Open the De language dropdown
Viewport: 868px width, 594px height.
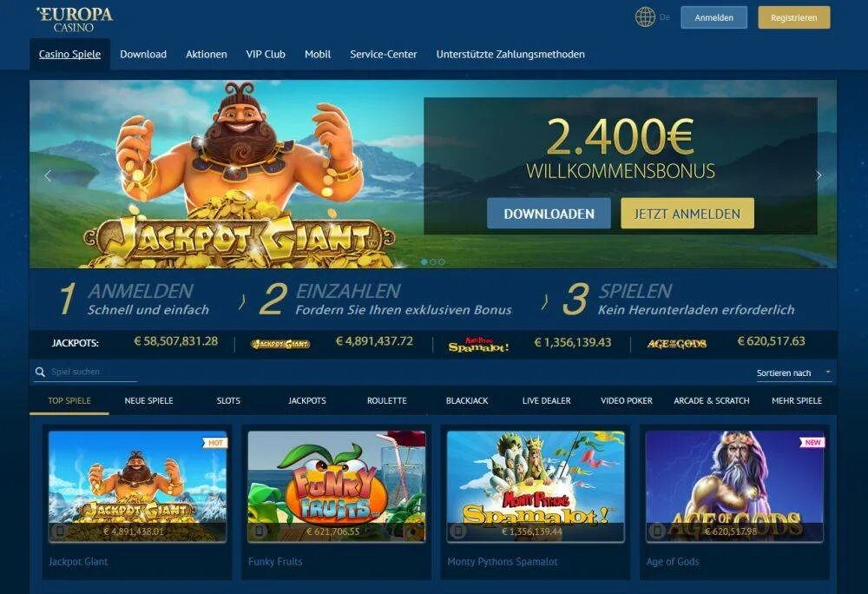click(x=665, y=17)
